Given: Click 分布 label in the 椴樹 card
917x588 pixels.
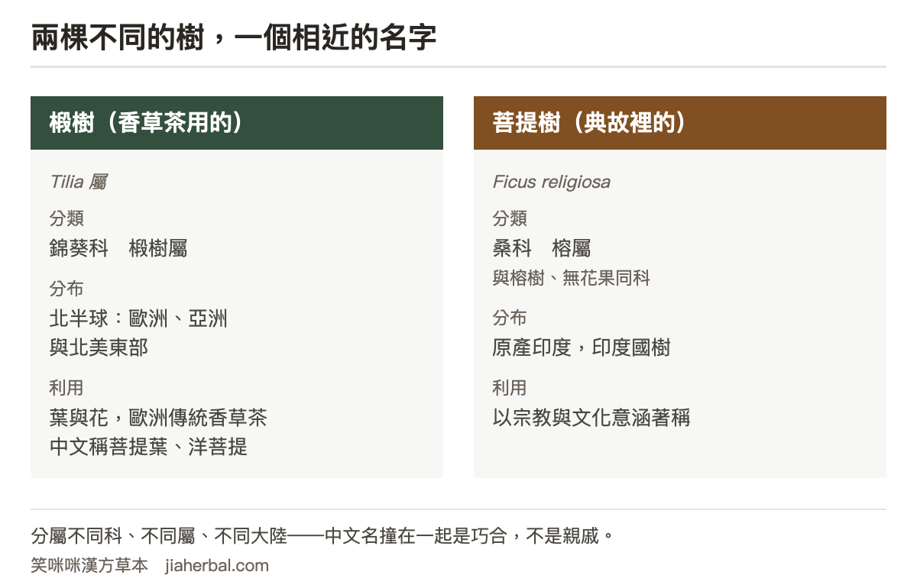Looking at the screenshot, I should tap(66, 289).
